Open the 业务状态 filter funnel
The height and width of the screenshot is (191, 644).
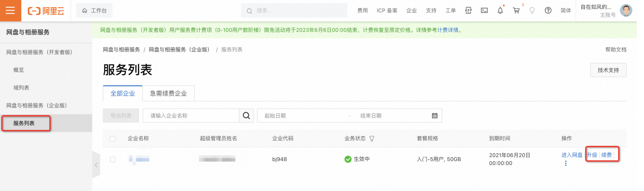372,139
